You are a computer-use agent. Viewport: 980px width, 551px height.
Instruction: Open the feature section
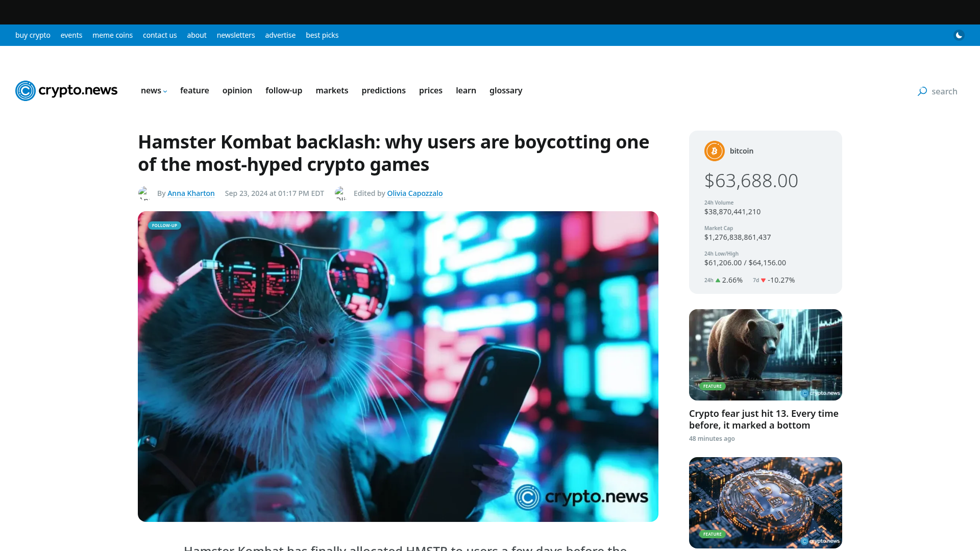tap(194, 90)
